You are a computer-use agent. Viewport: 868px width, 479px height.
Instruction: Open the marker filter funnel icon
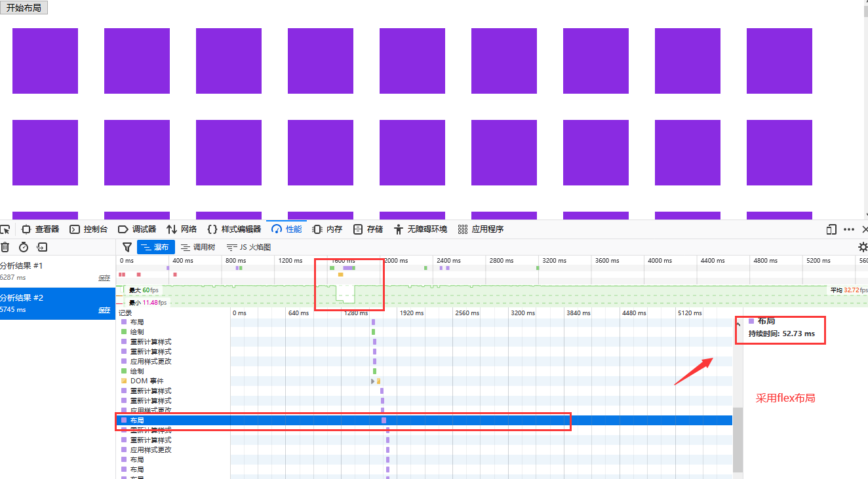(127, 247)
